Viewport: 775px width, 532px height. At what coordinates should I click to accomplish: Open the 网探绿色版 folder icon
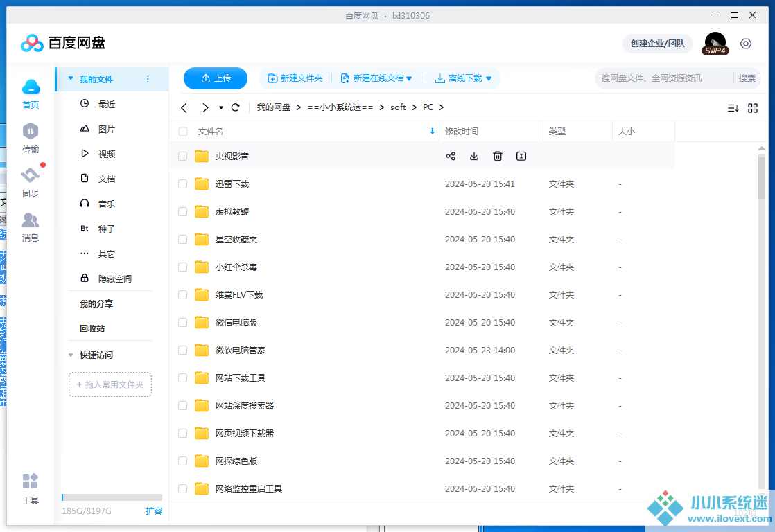[x=201, y=461]
